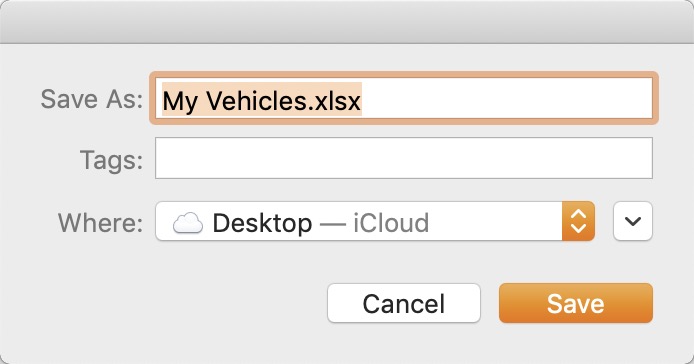Click the iCloud cloud icon beside Desktop
694x364 pixels.
pyautogui.click(x=188, y=222)
